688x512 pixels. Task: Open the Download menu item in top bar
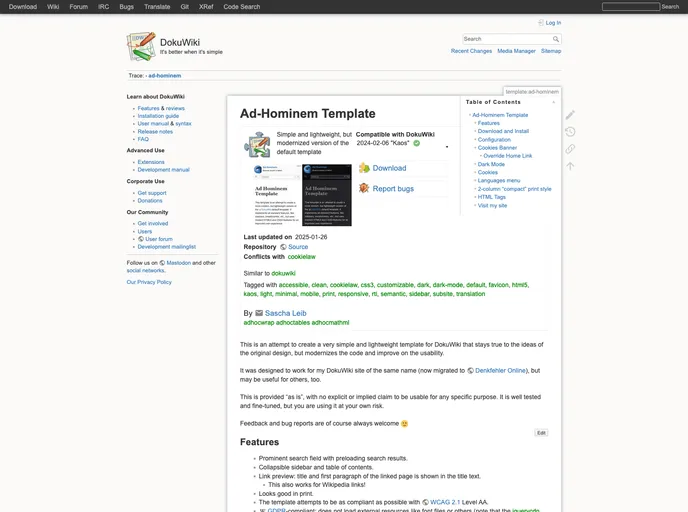(x=23, y=7)
